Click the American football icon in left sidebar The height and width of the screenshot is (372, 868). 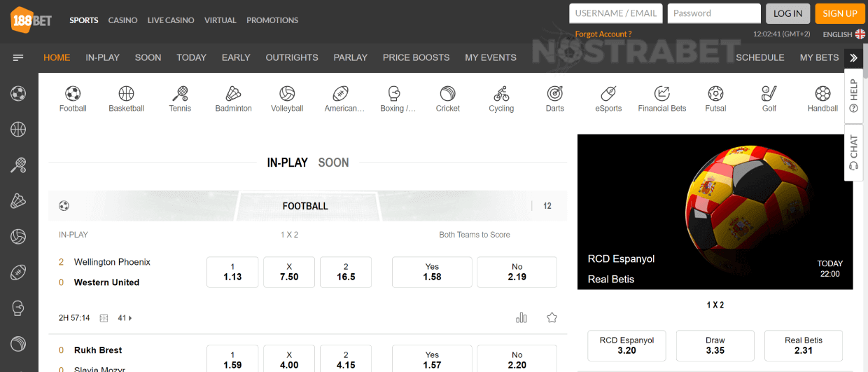pos(18,273)
